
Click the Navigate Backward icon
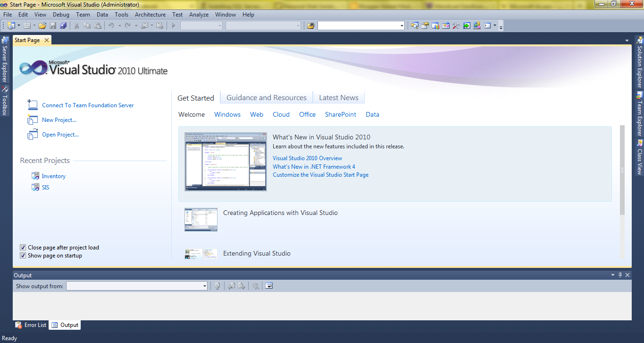(x=144, y=26)
